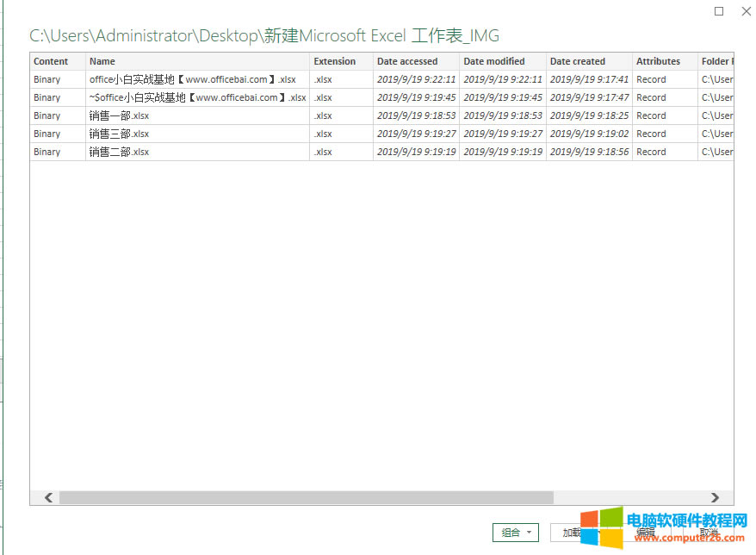Click the left arrow of horizontal scrollbar
Screen dimensions: 756x555
click(48, 497)
